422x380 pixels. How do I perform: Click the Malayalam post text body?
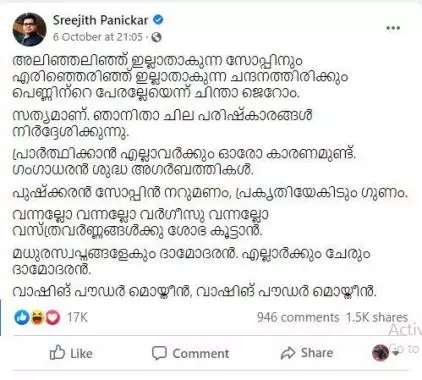(x=210, y=176)
